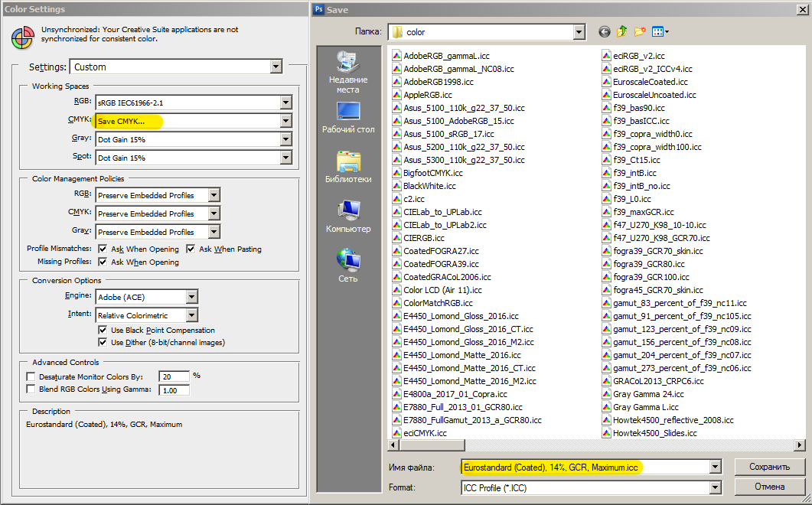This screenshot has height=505, width=812.
Task: Select the eciCMYK.icc file icon
Action: click(396, 433)
